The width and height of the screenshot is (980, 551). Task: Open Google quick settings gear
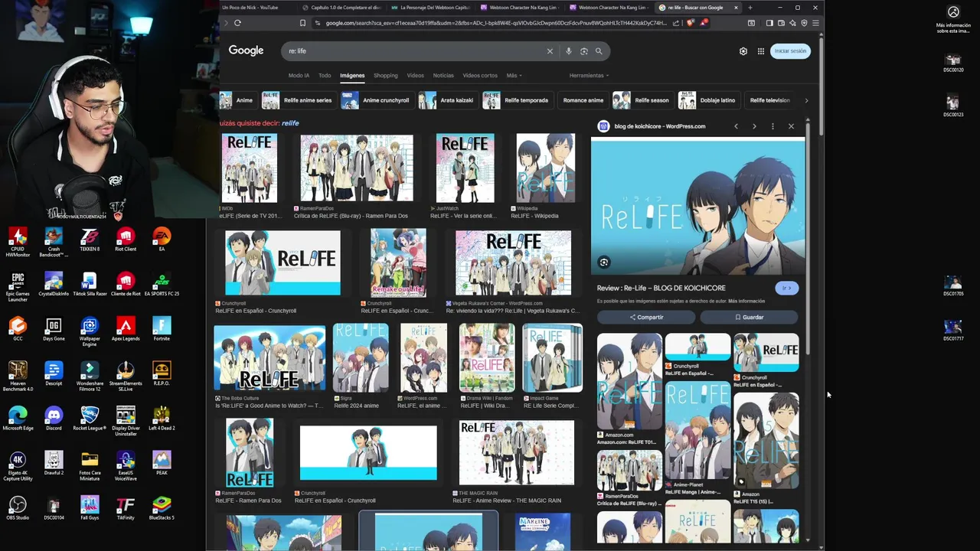coord(743,51)
